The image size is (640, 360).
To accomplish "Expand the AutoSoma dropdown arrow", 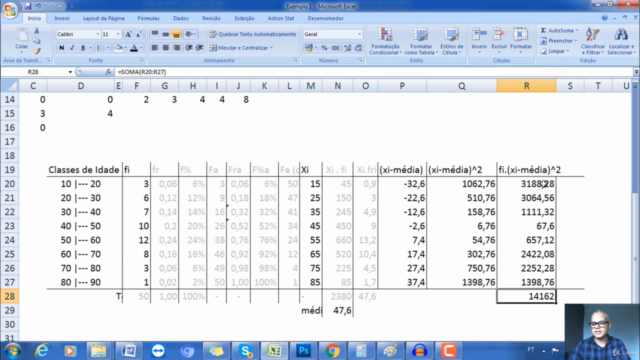I will click(x=577, y=31).
